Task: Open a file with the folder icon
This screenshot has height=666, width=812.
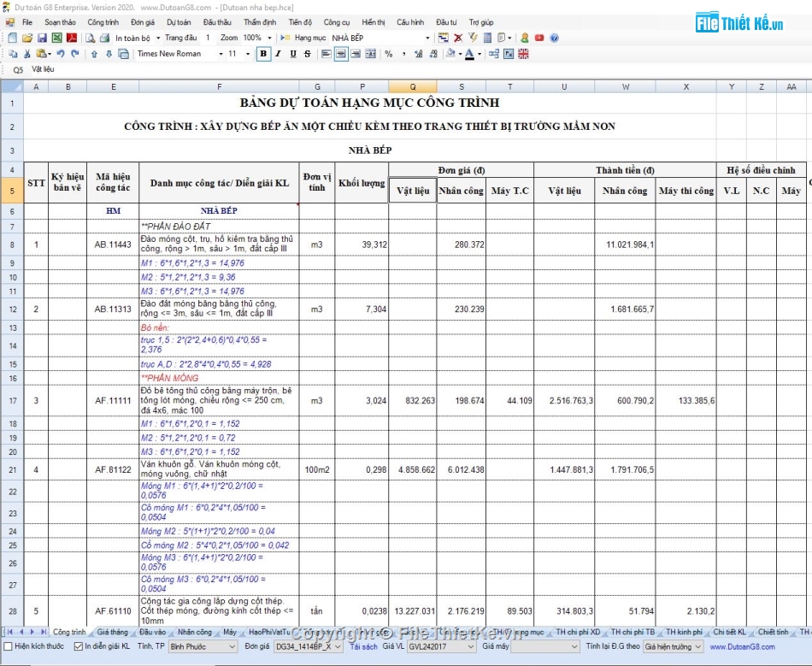Action: pos(27,38)
